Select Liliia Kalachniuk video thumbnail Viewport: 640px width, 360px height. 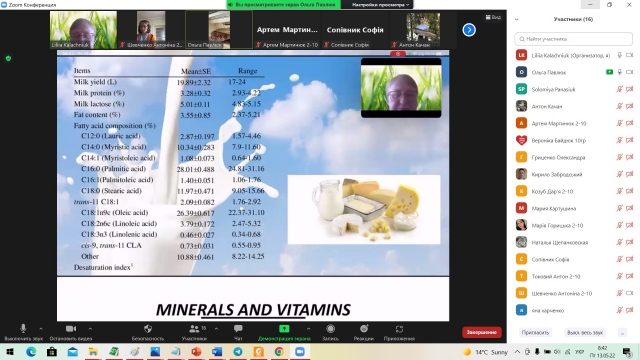(83, 30)
